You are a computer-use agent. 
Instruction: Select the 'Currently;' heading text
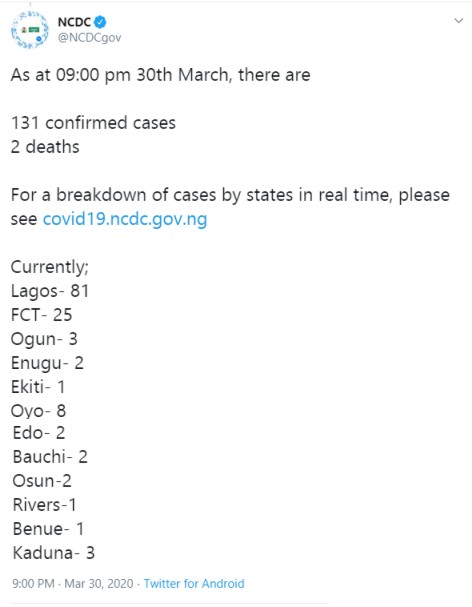[x=50, y=267]
